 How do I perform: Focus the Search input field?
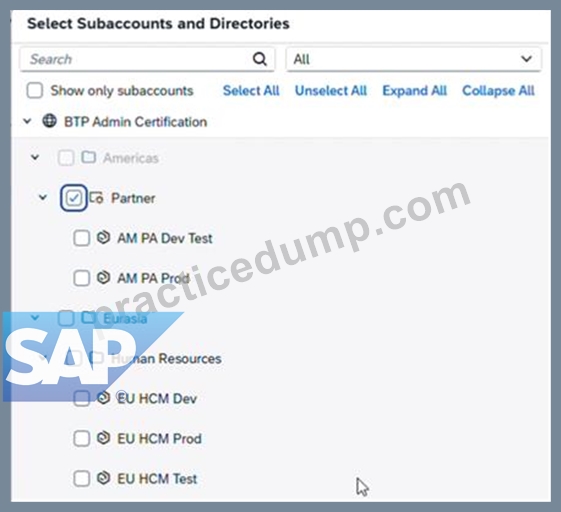(136, 59)
